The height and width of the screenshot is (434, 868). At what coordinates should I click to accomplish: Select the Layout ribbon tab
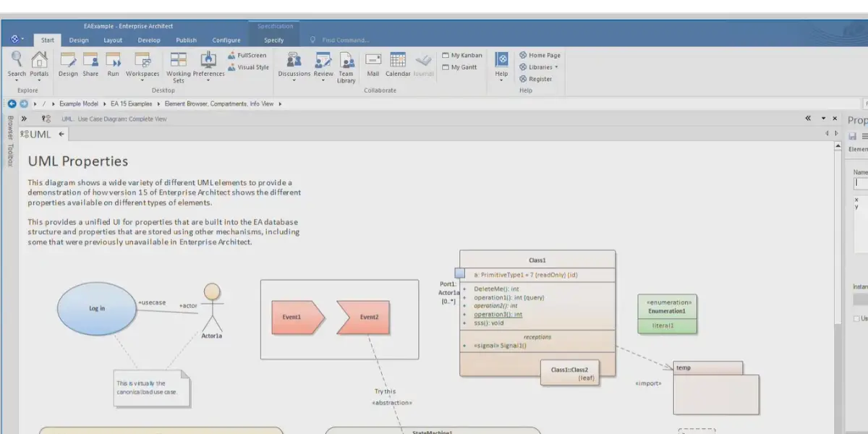(x=113, y=40)
